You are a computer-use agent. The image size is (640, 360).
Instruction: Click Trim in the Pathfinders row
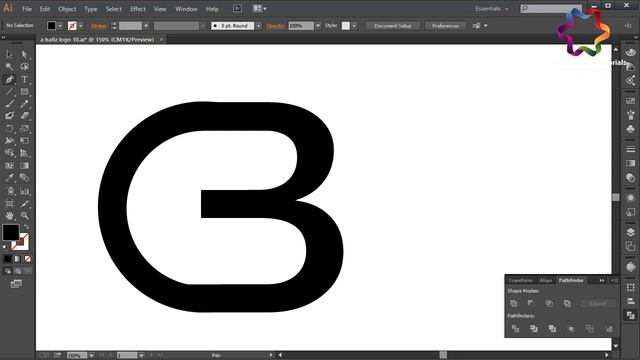534,329
